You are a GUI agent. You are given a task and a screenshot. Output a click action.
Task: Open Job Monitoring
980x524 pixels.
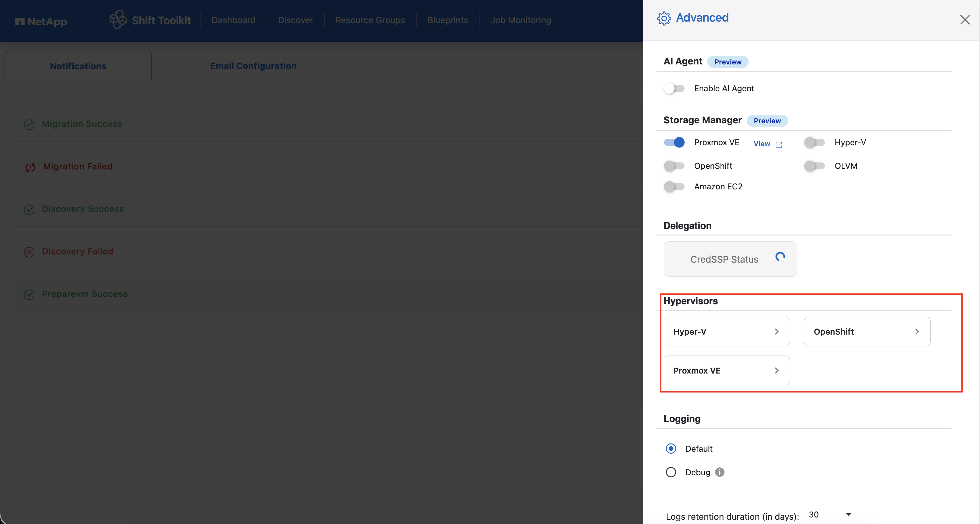520,20
